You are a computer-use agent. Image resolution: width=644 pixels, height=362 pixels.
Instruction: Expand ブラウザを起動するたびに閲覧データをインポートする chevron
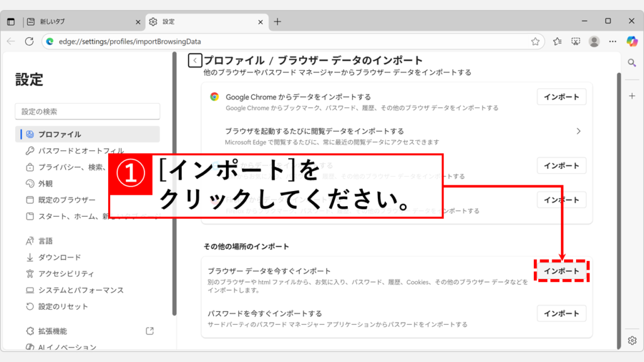579,131
